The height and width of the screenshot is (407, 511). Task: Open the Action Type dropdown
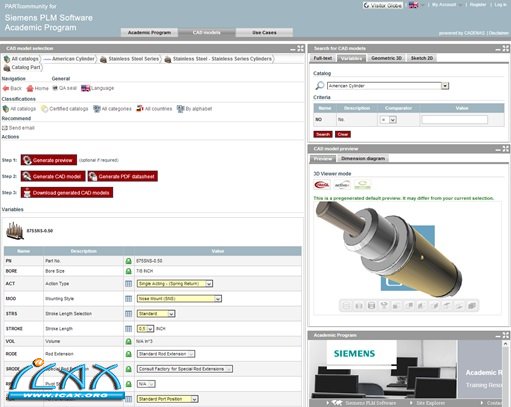click(175, 284)
